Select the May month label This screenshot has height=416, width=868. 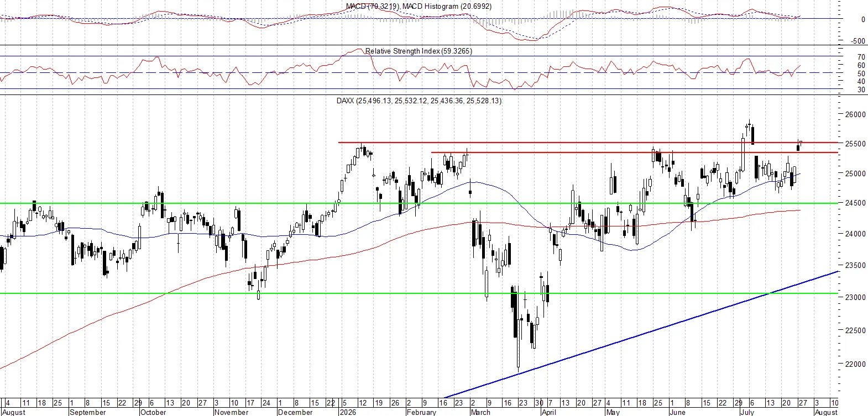point(613,412)
